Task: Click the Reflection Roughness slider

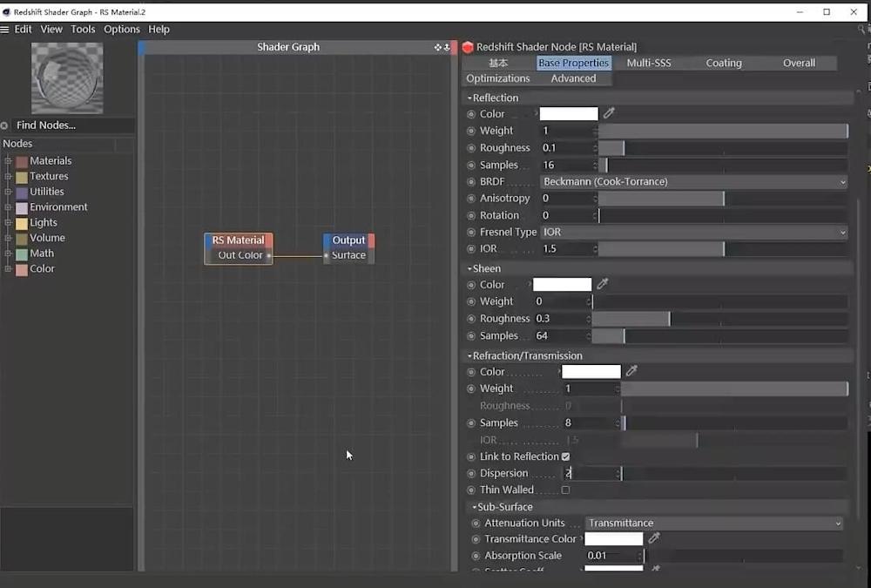Action: (x=723, y=148)
